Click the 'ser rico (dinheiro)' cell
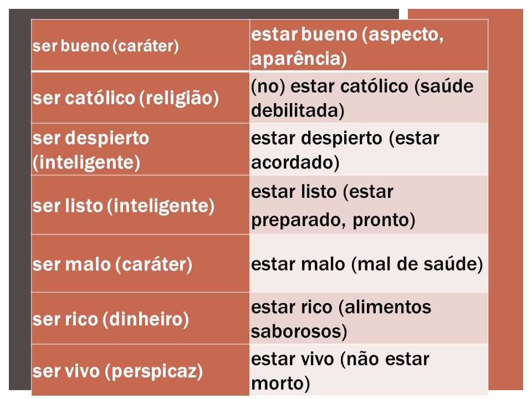 click(140, 318)
